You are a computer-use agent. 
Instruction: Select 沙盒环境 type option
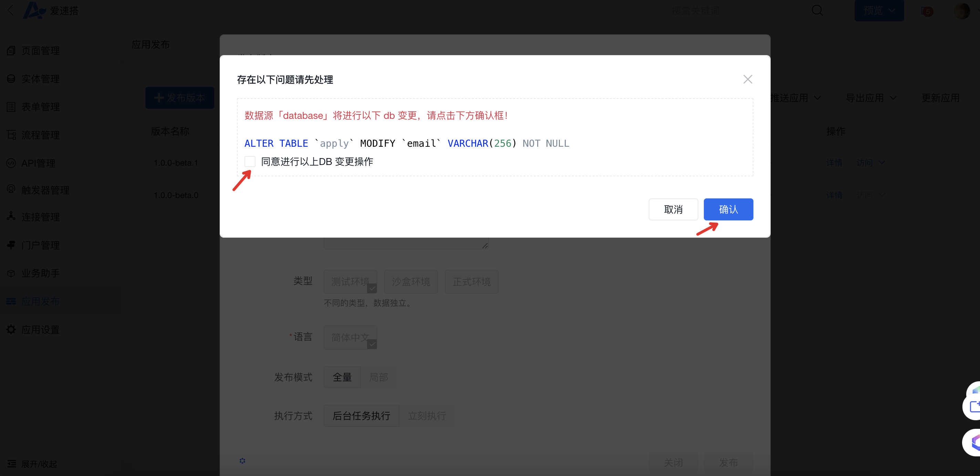[x=411, y=281]
